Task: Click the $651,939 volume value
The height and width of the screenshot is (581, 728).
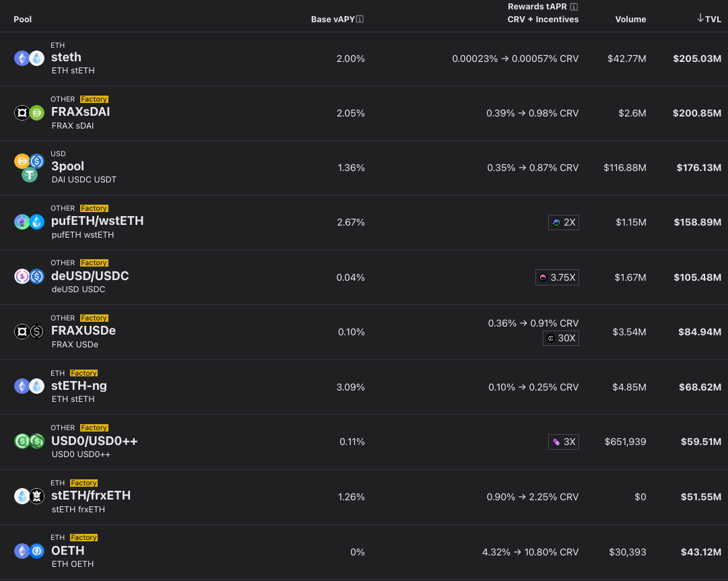Action: [625, 442]
